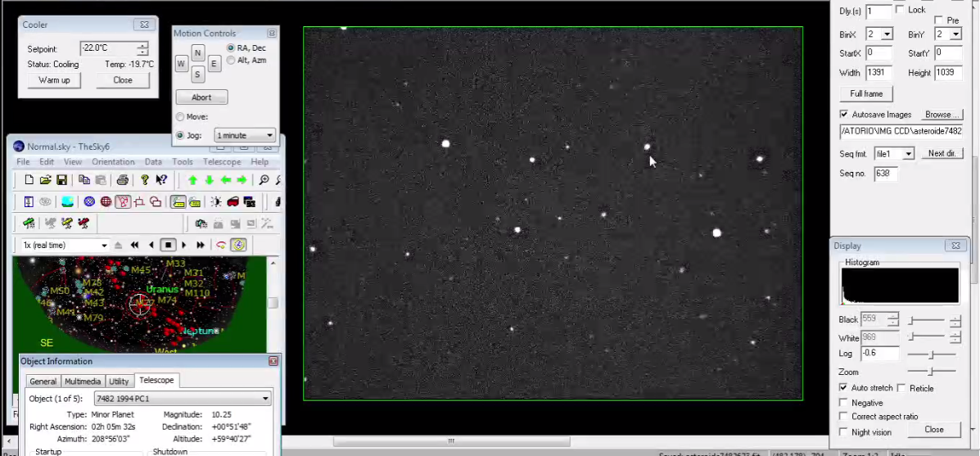
Task: Click the Print icon in TheSky6
Action: (x=122, y=180)
